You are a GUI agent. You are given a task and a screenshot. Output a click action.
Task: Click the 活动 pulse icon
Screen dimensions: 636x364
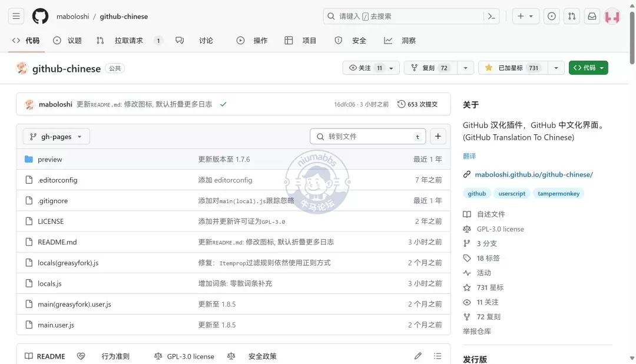pos(467,273)
